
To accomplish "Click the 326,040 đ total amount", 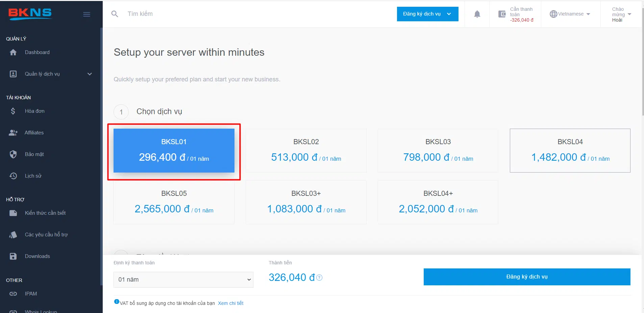I will click(x=292, y=278).
